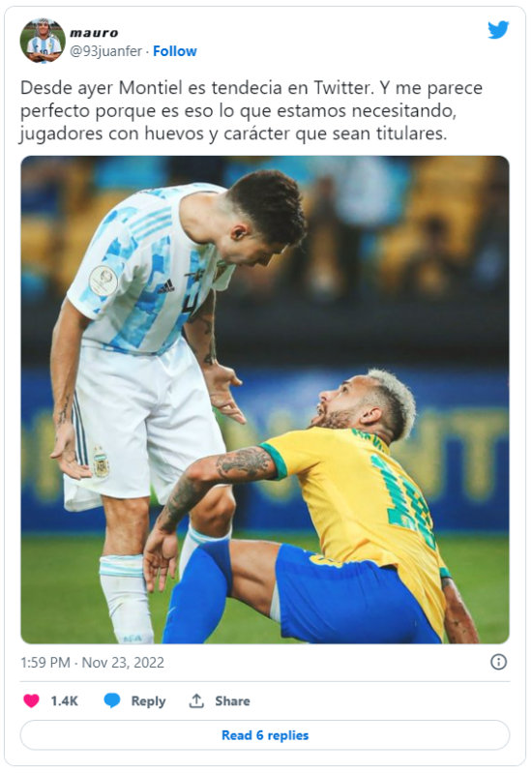The width and height of the screenshot is (532, 773).
Task: Open Read 6 replies button
Action: coord(265,735)
